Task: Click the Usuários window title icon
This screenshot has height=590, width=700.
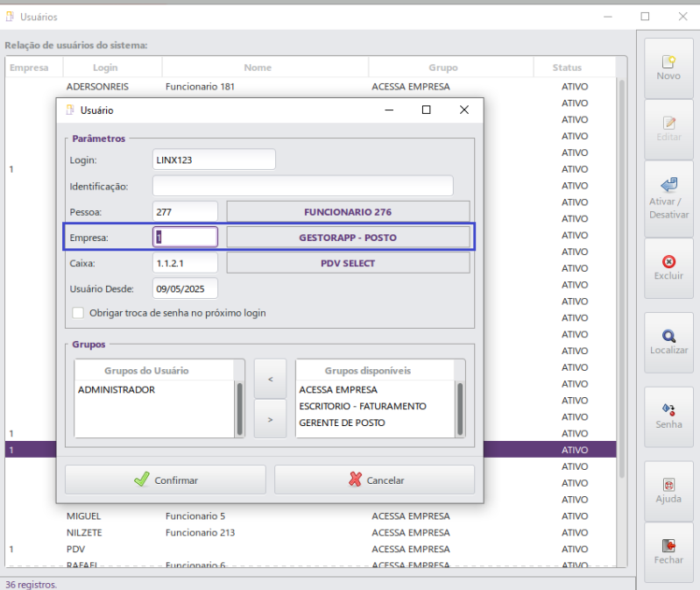Action: tap(10, 17)
